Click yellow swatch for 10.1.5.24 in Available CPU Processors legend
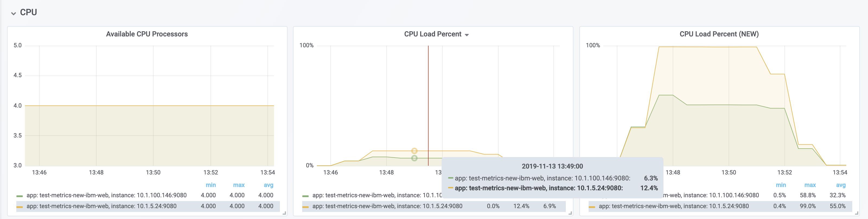 pos(20,207)
